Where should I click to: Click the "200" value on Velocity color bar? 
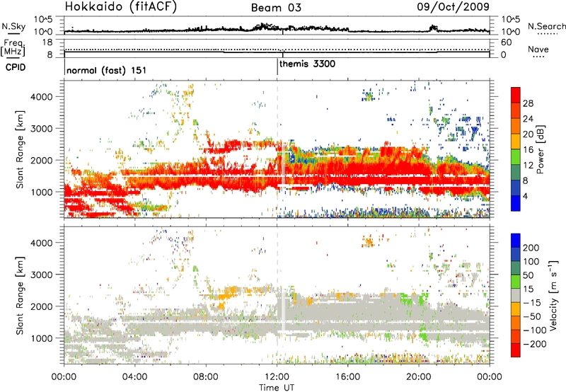click(531, 248)
